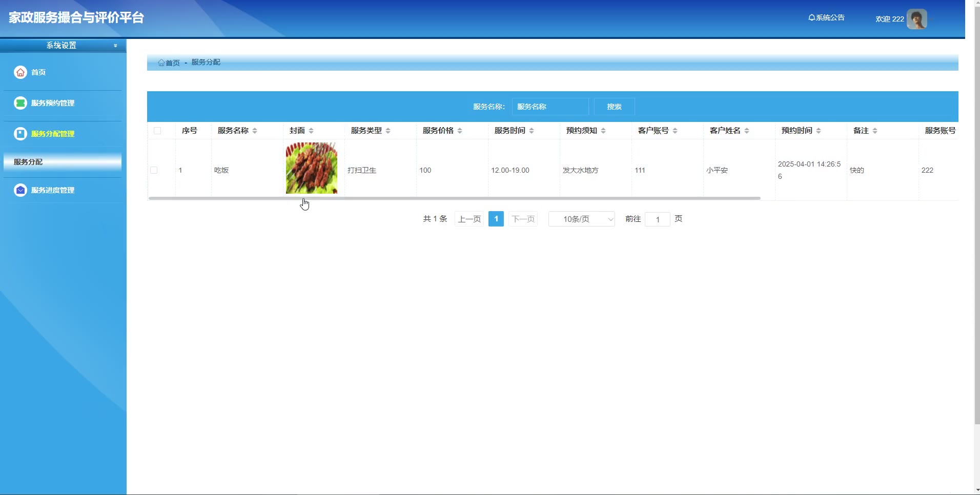This screenshot has width=980, height=495.
Task: Click the 服务账号 column header
Action: tap(940, 131)
